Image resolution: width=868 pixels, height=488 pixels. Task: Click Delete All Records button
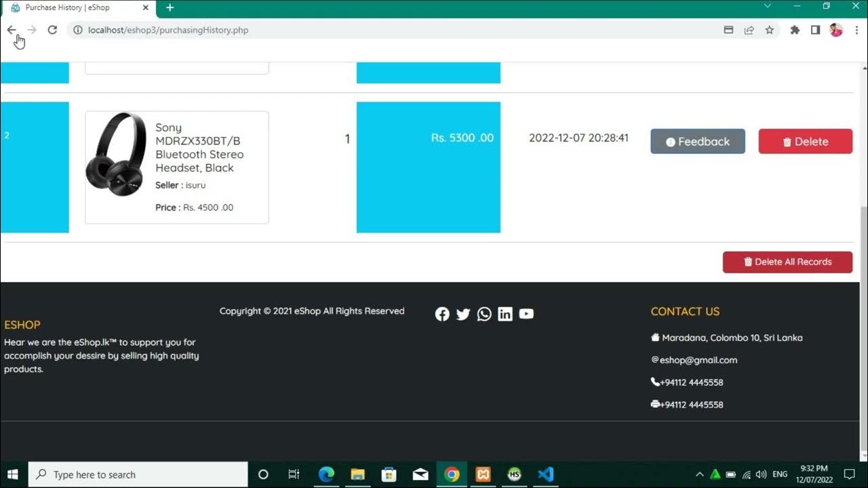click(x=787, y=262)
